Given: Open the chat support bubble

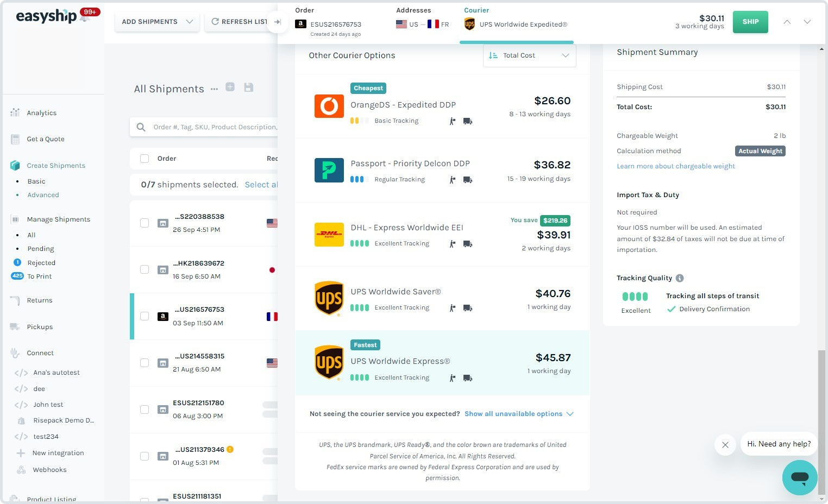Looking at the screenshot, I should (x=800, y=477).
